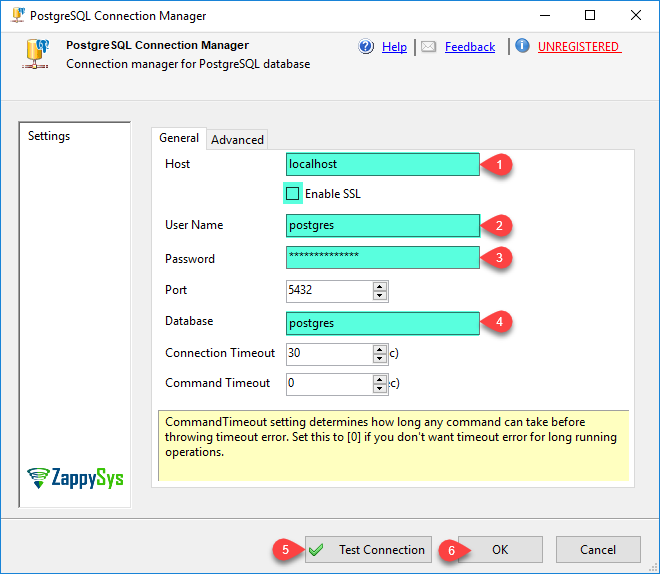Decrease Connection Timeout with down arrow
660x574 pixels.
(380, 359)
